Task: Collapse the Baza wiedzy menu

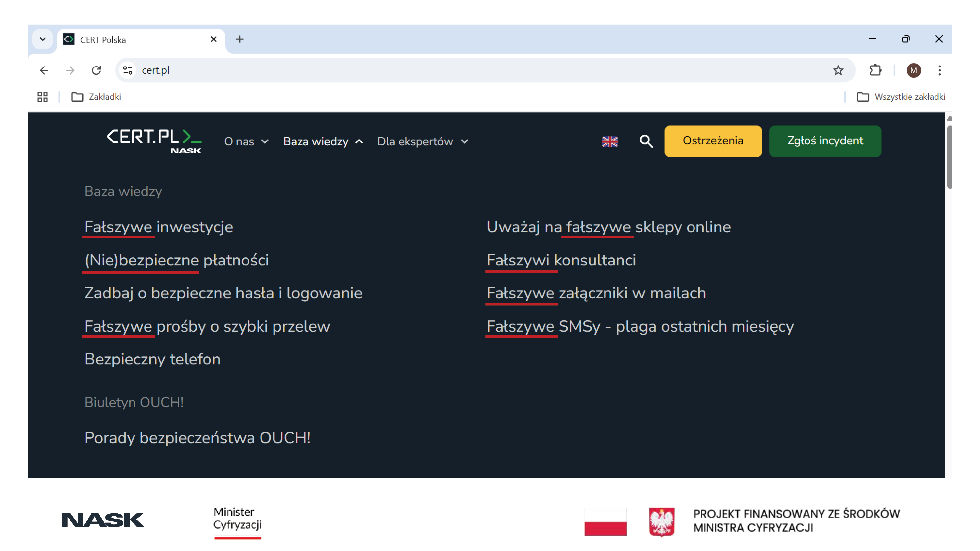Action: point(323,141)
